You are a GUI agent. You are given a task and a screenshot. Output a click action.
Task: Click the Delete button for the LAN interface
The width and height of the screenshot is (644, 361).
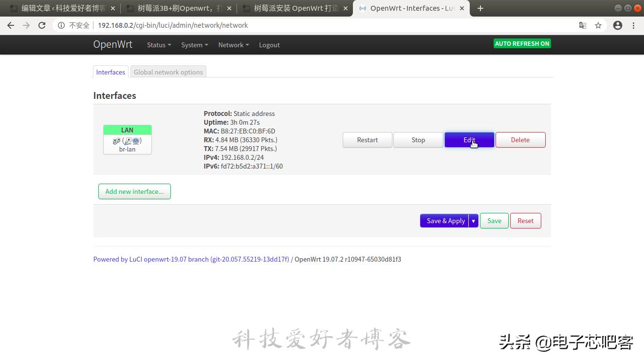click(520, 140)
